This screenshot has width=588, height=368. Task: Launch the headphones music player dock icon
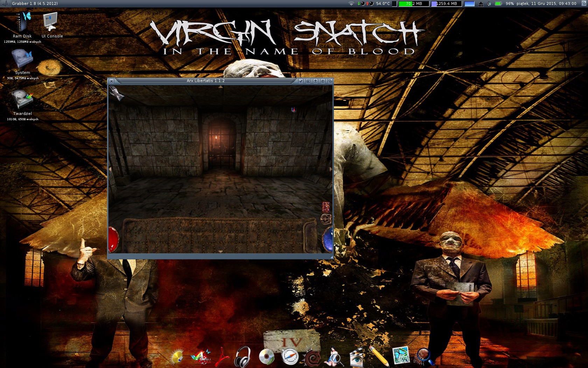(x=243, y=357)
